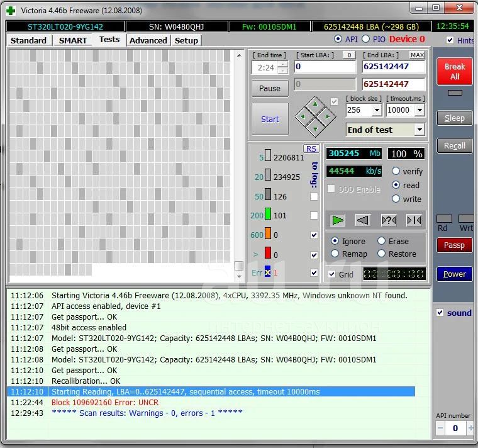This screenshot has width=478, height=448.
Task: Click the 0 start LBA reset button
Action: click(349, 55)
